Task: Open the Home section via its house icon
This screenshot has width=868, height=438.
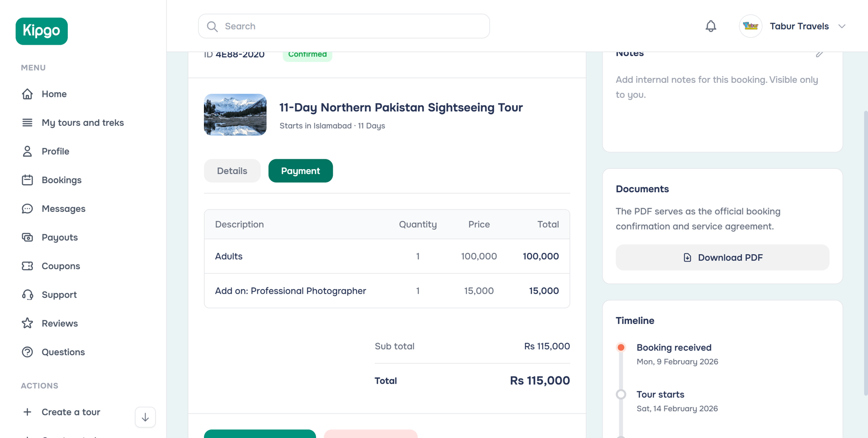Action: pyautogui.click(x=28, y=94)
